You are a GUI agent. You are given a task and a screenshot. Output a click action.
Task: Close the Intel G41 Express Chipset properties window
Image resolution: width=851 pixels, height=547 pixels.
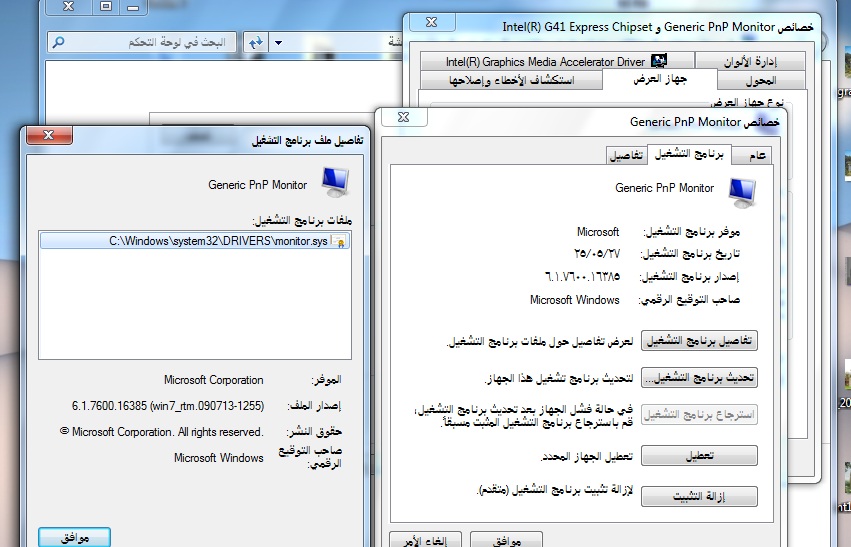[432, 22]
